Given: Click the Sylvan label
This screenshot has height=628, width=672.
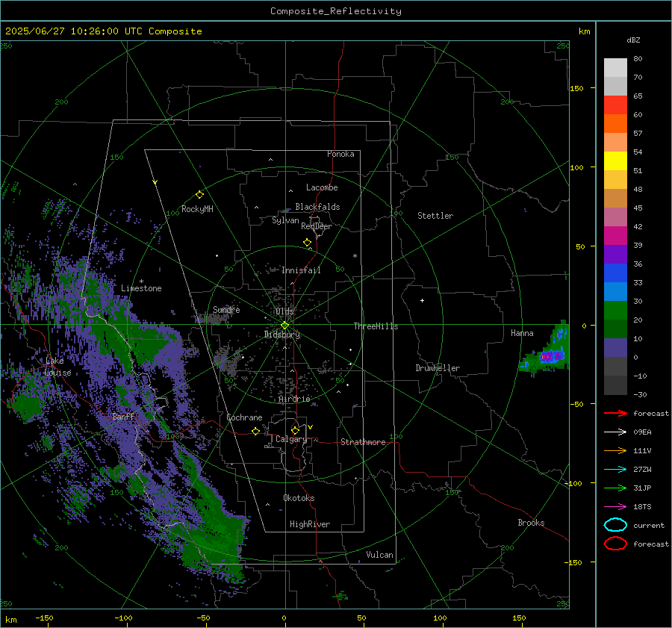Looking at the screenshot, I should click(285, 220).
